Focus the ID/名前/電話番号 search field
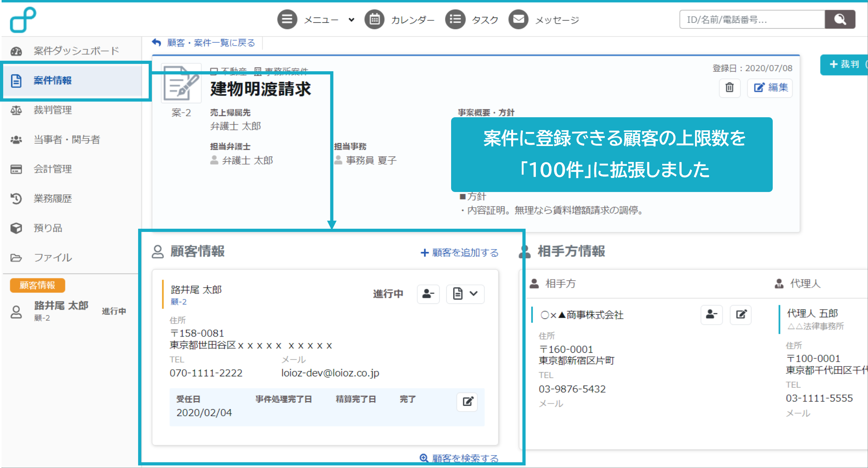 pyautogui.click(x=752, y=19)
